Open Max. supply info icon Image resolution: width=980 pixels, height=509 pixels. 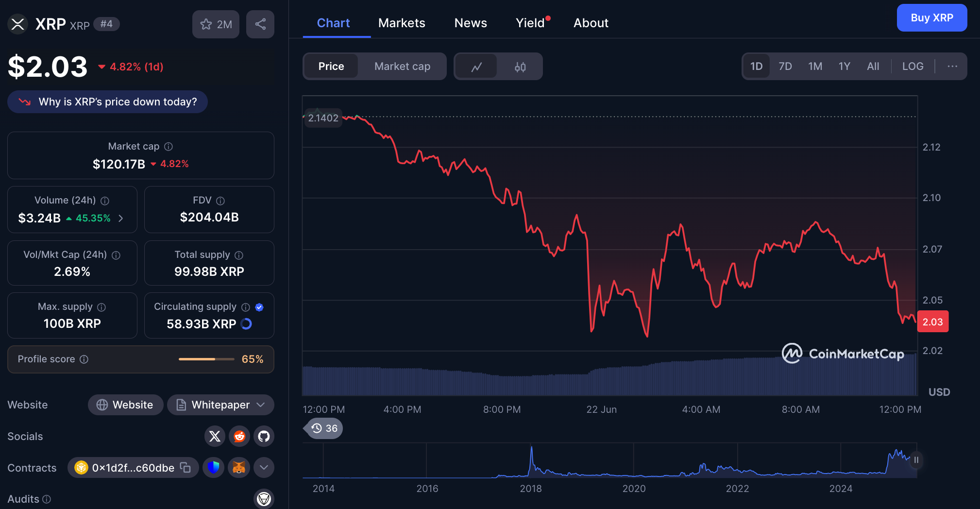(101, 307)
